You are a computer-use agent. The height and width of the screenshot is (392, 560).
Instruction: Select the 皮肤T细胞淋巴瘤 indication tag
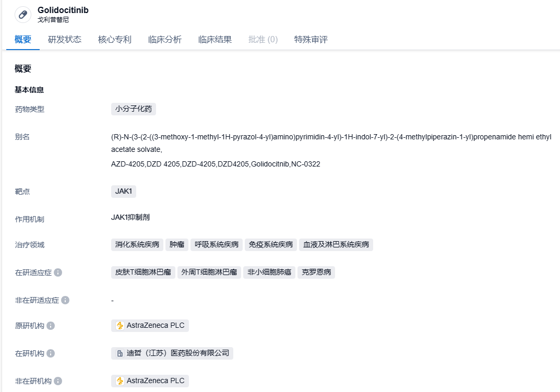[143, 272]
